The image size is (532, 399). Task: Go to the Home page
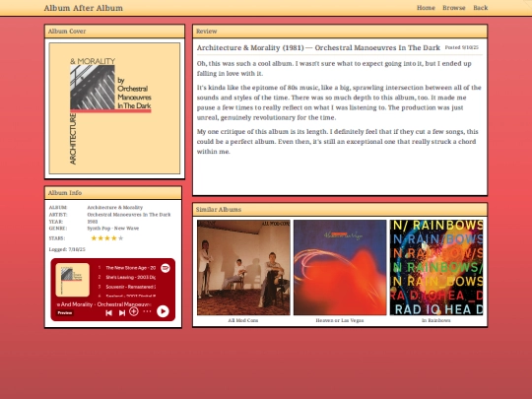click(x=426, y=8)
